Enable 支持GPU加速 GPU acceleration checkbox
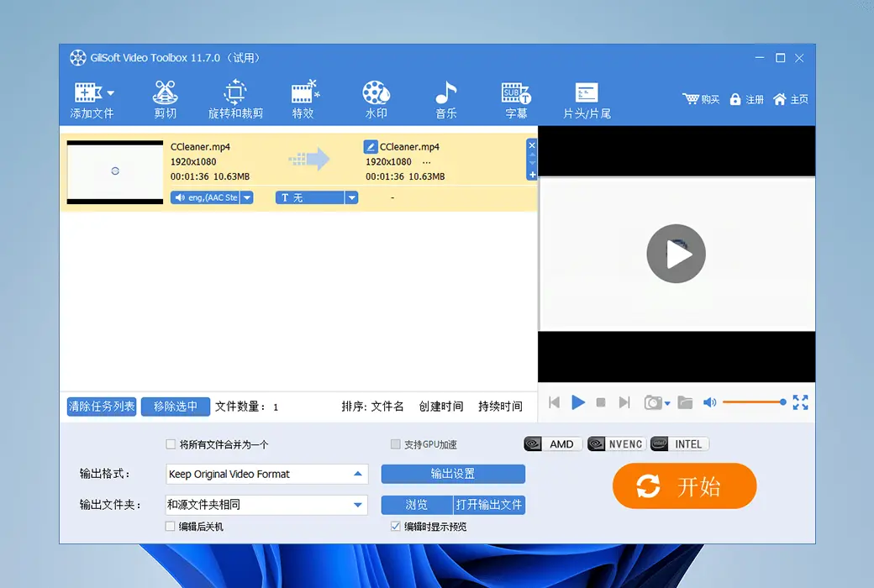Screen dimensions: 874x588 click(395, 444)
